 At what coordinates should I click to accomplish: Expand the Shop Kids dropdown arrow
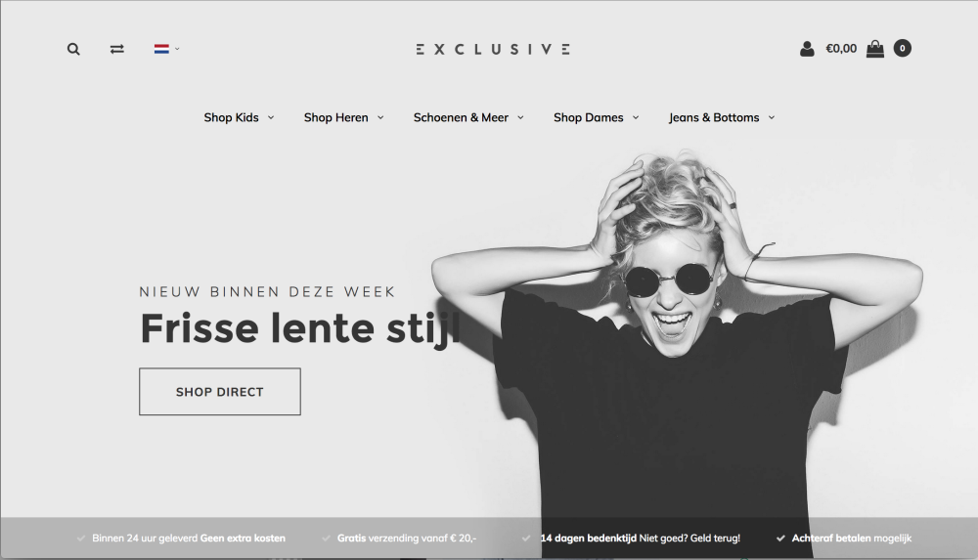pos(271,117)
